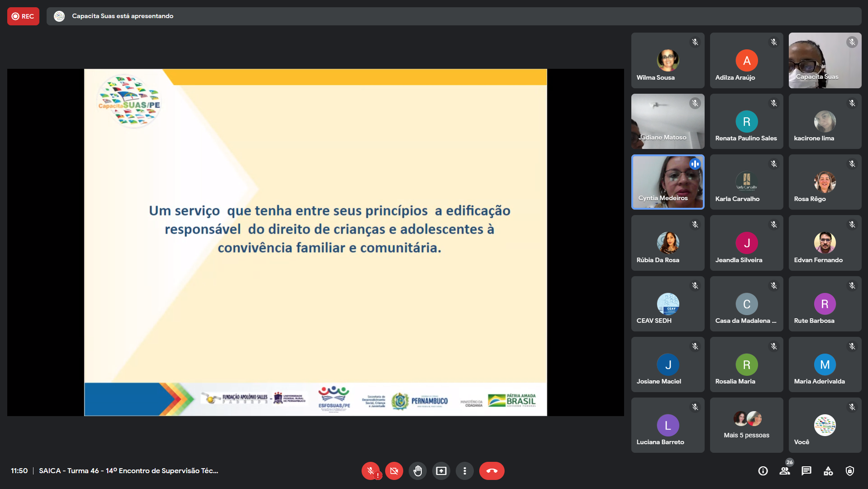Unmute the microphone in the call bar
This screenshot has height=489, width=868.
click(370, 471)
